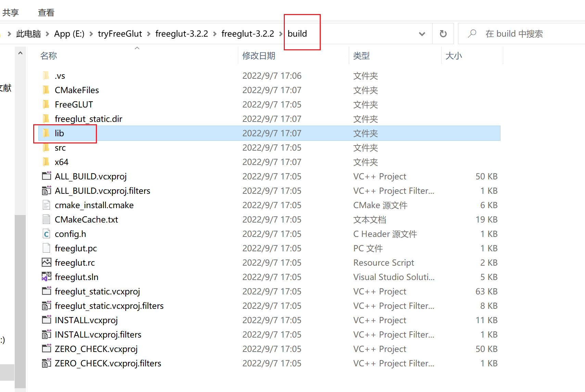Open the ALL_BUILD.vcxproj project file

point(90,176)
